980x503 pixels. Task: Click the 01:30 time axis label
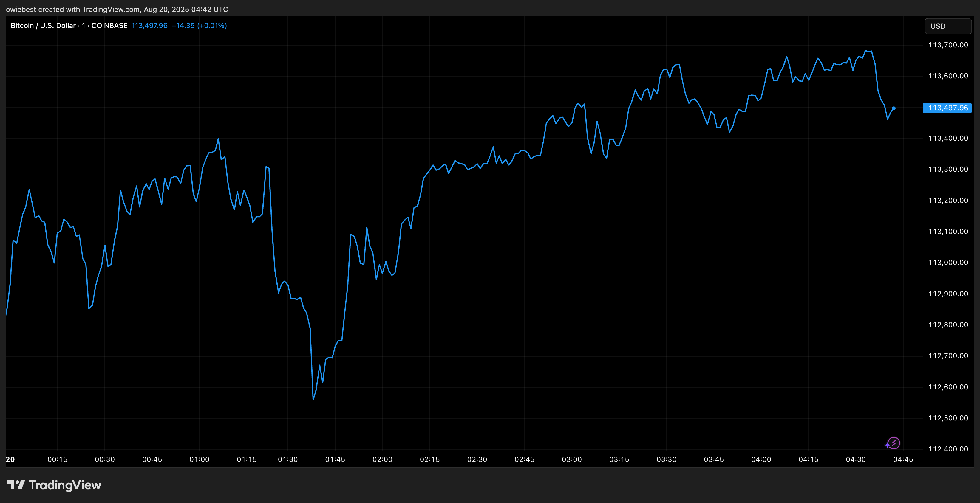click(x=287, y=459)
